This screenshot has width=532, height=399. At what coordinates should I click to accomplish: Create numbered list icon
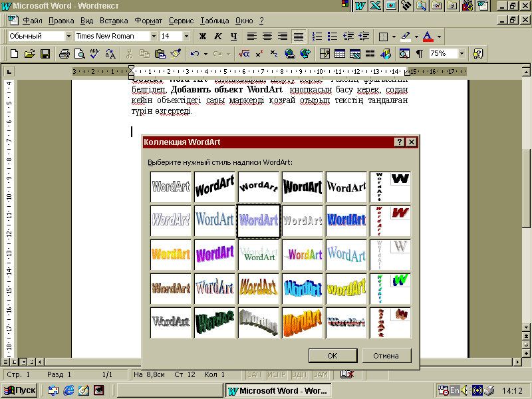tap(317, 36)
